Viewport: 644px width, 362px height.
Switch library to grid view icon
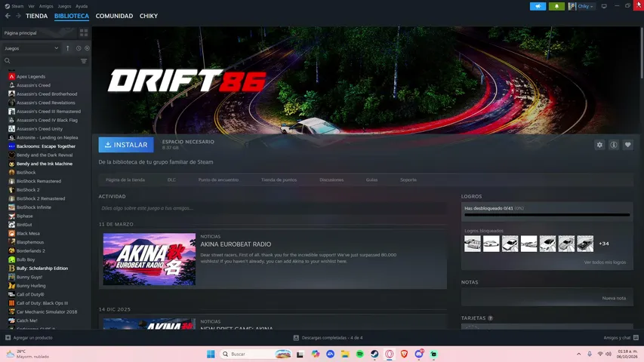click(x=84, y=33)
